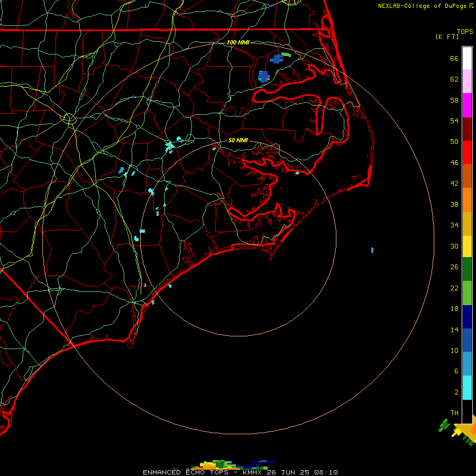476x476 pixels.
Task: Select the dark green legend swatch near 26
Action: click(467, 269)
